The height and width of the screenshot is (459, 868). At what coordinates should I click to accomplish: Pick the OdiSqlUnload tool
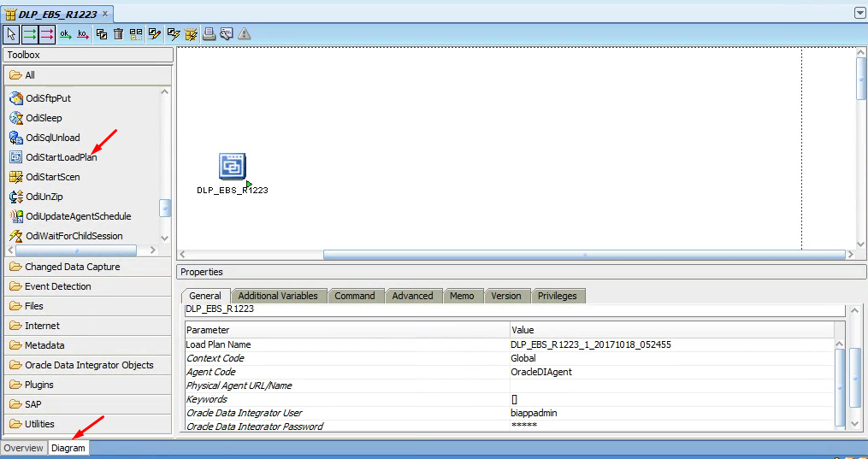click(x=52, y=138)
